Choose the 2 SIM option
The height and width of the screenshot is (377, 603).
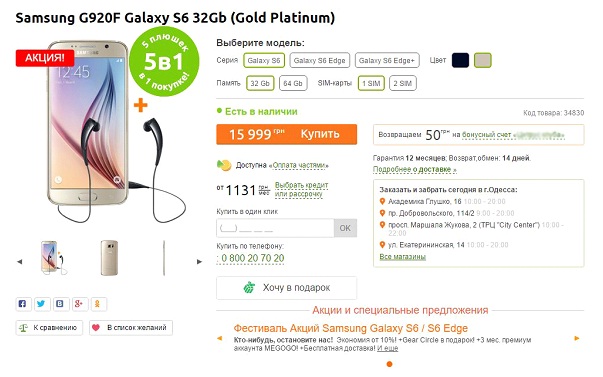coord(403,83)
